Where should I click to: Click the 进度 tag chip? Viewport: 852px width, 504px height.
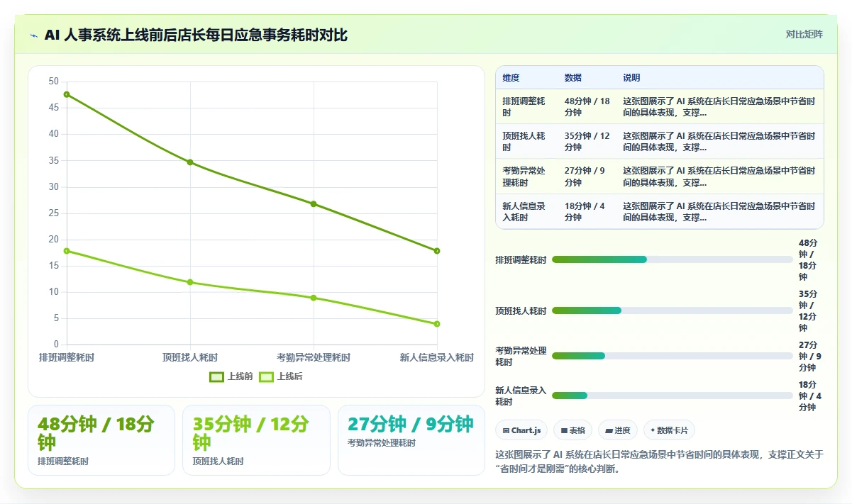click(618, 430)
